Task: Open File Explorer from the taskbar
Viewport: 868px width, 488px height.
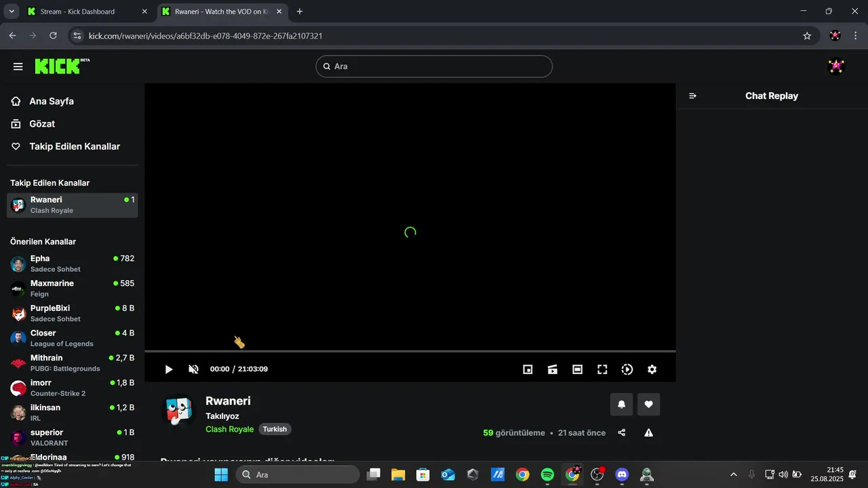Action: (x=398, y=474)
